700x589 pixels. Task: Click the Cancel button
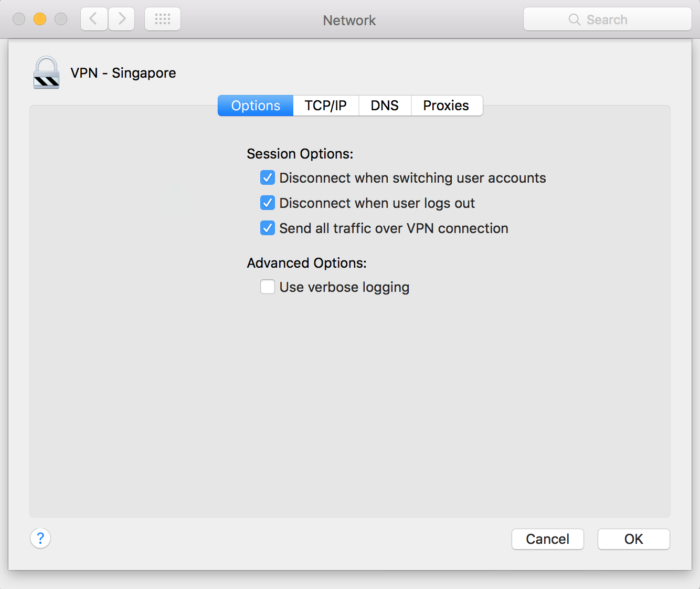point(548,539)
